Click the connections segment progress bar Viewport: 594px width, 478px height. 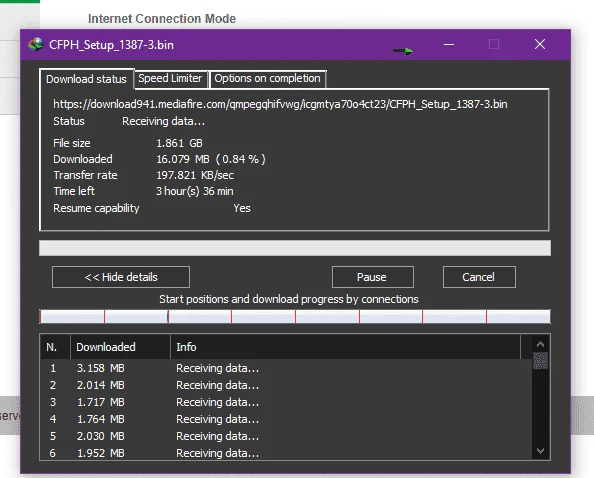295,317
